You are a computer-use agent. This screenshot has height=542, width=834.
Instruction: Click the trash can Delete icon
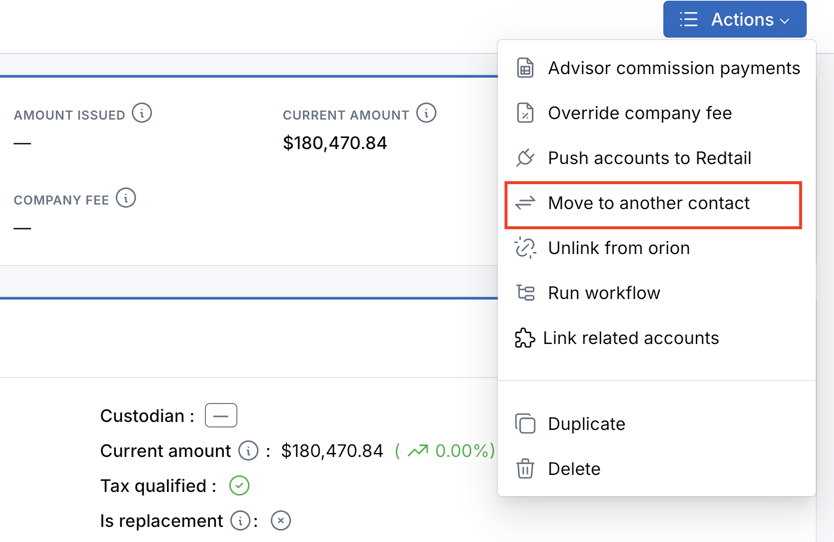pos(525,469)
